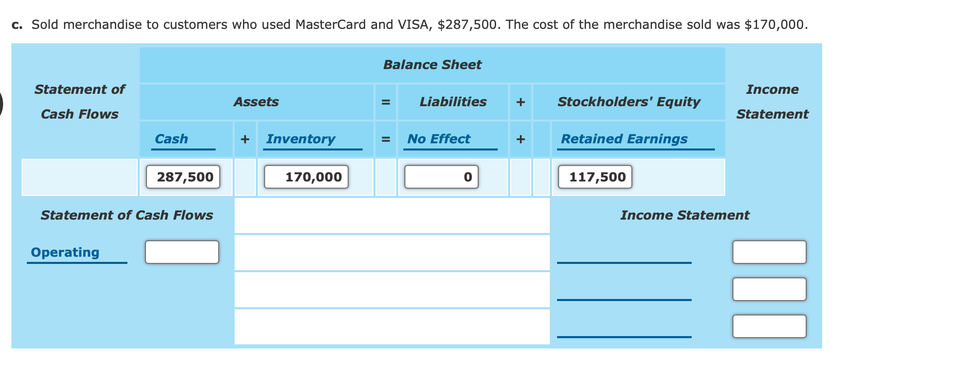Click the first cash flow description cell
This screenshot has width=980, height=366.
[392, 215]
